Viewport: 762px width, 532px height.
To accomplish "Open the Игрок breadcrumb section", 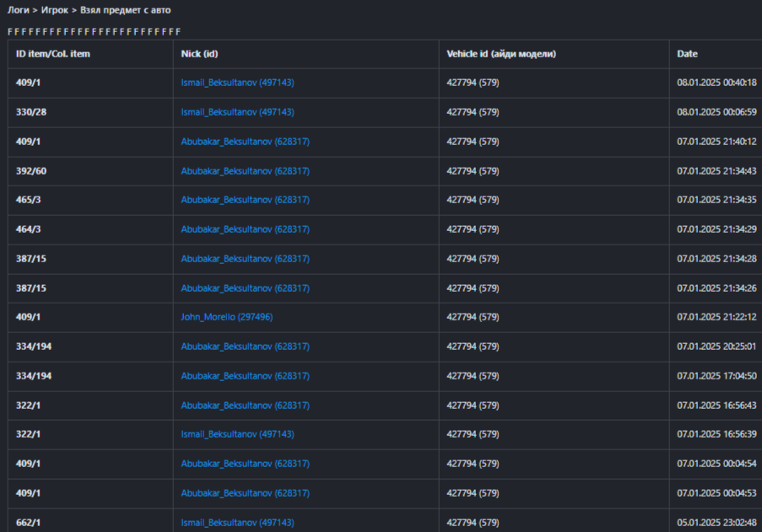I will point(54,10).
